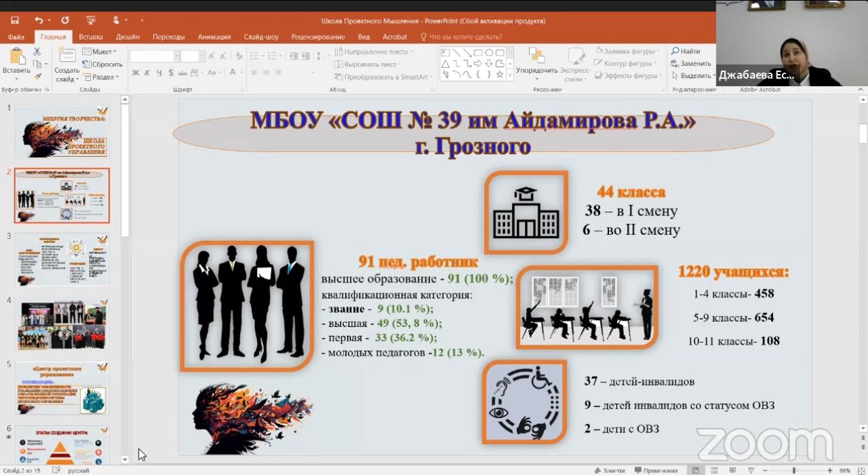This screenshot has width=868, height=475.
Task: Select the Format Painter brush icon
Action: (x=37, y=76)
